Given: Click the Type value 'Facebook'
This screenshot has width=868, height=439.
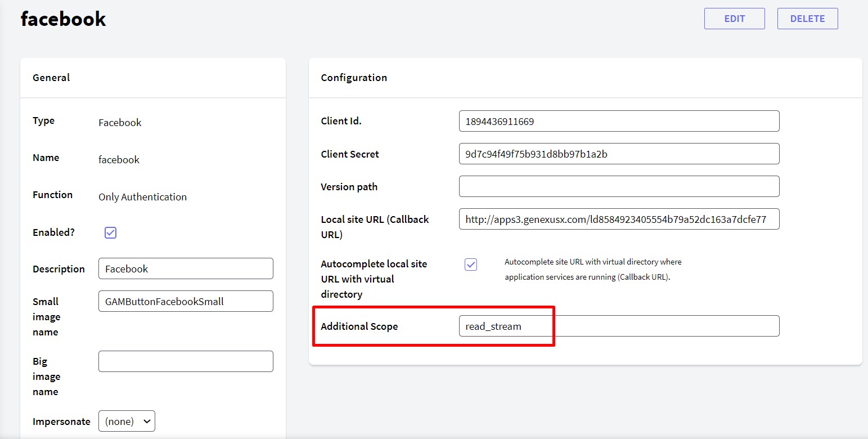Looking at the screenshot, I should point(120,123).
